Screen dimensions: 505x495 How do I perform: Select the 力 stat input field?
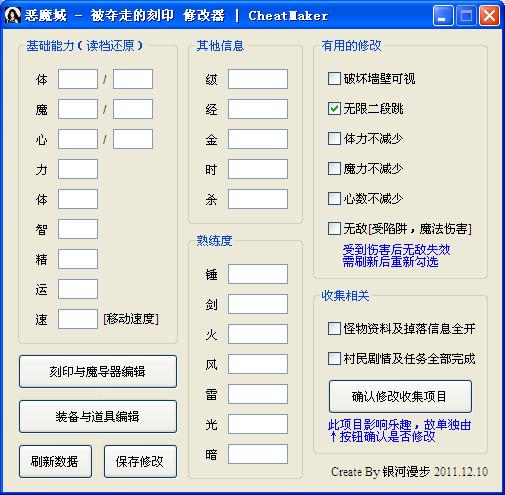pos(78,169)
